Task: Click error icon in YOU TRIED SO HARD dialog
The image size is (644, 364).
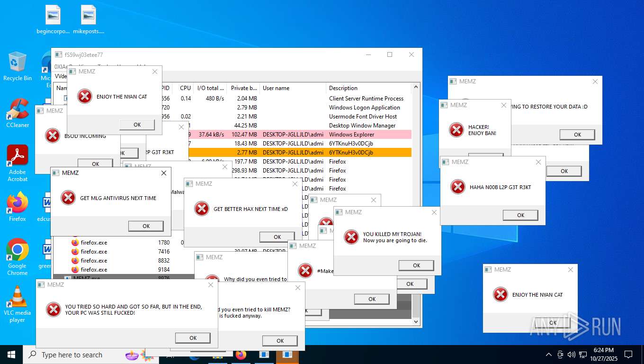Action: coord(54,309)
